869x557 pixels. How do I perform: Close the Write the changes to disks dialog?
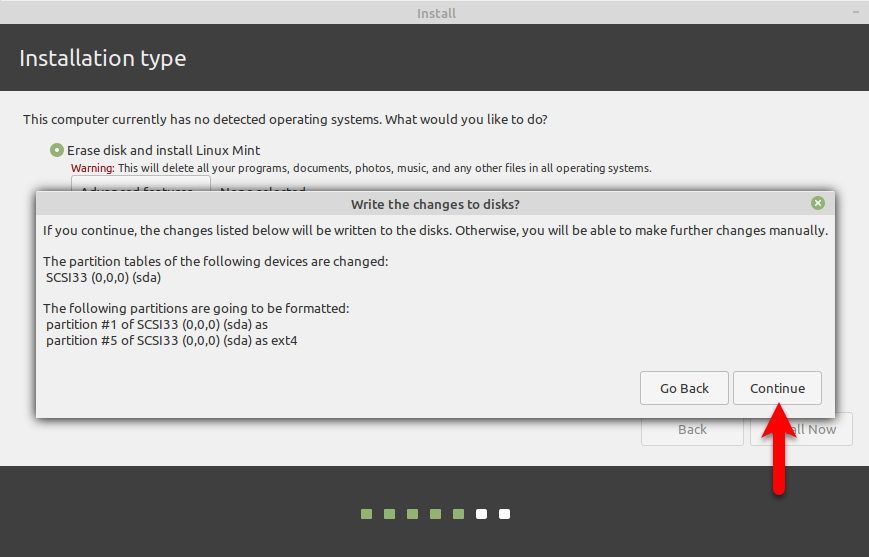click(817, 203)
